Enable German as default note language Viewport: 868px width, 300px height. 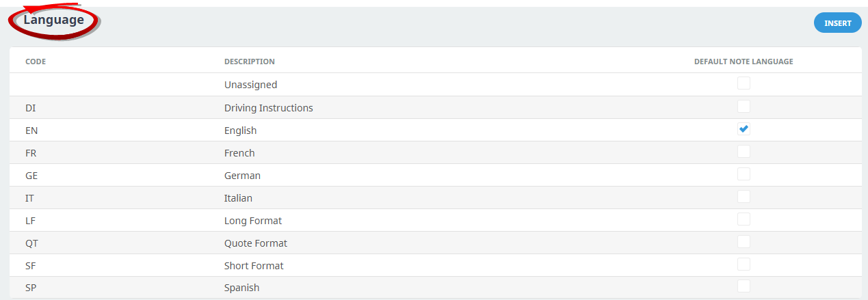744,174
